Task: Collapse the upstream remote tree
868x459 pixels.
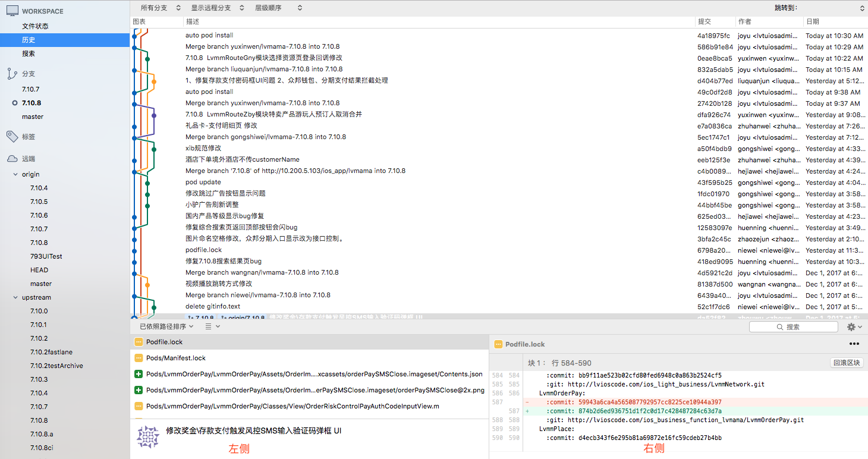Action: tap(16, 298)
